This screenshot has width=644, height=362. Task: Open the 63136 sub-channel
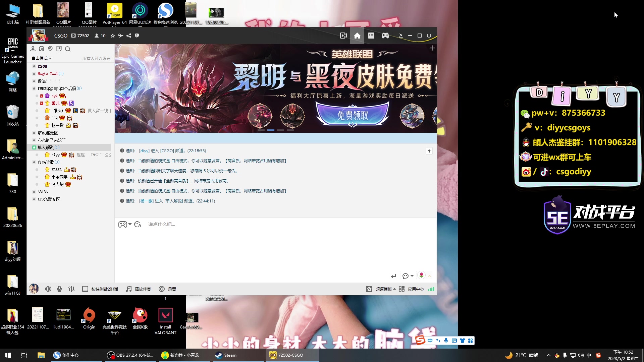click(43, 192)
